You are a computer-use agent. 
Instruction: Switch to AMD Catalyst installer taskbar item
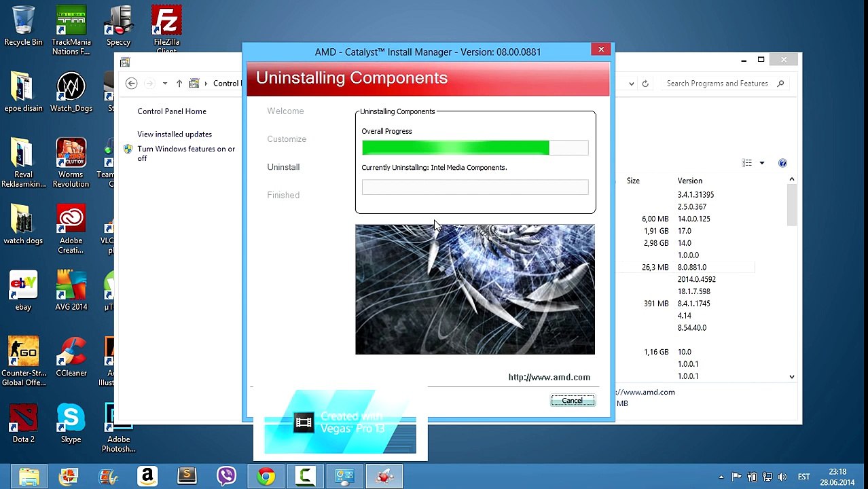384,476
